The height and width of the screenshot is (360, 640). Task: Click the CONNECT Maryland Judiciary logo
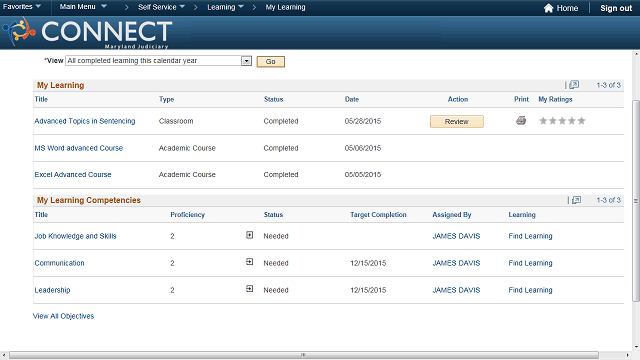click(87, 33)
